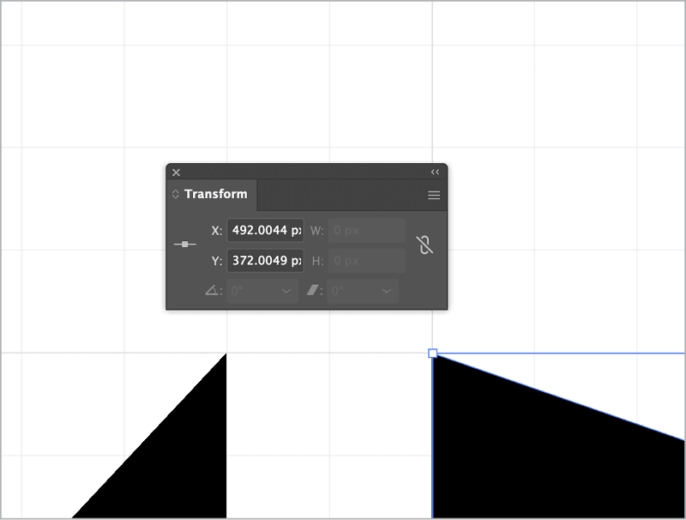This screenshot has height=520, width=686.
Task: Close the Transform panel with the X icon
Action: [176, 172]
